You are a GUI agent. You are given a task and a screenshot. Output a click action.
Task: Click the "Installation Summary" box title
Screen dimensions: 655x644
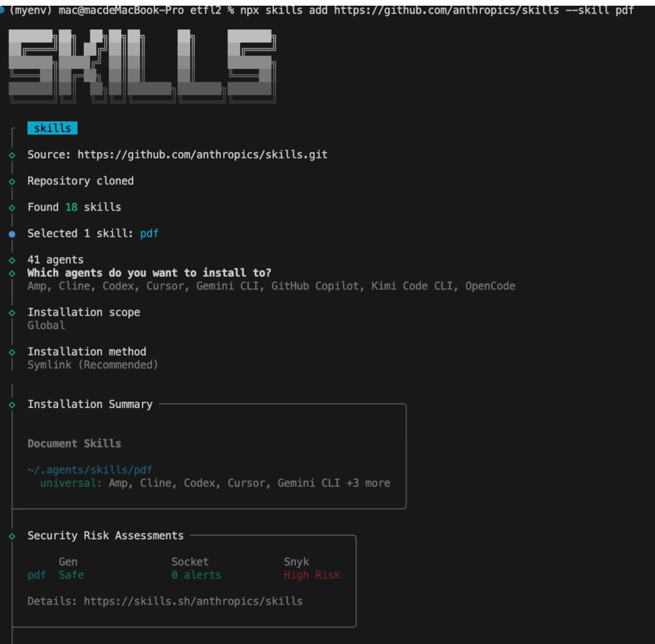90,405
